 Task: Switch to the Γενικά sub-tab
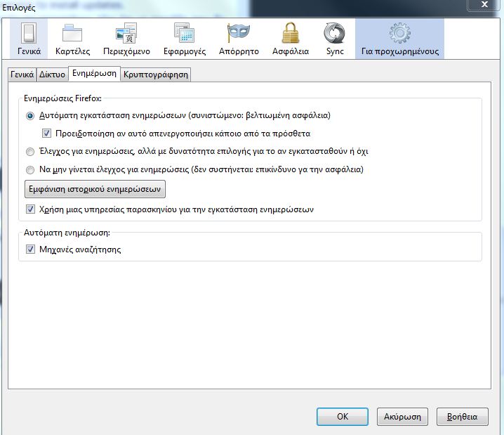[x=22, y=74]
